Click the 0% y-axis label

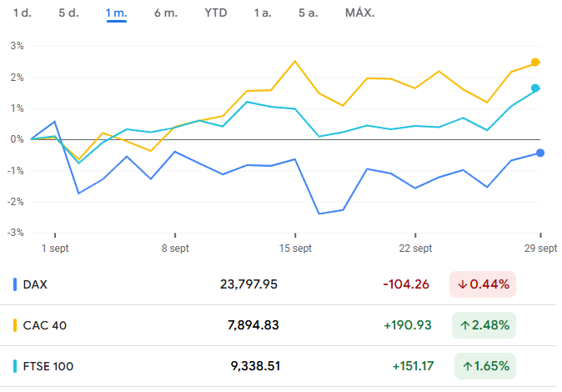[x=17, y=139]
